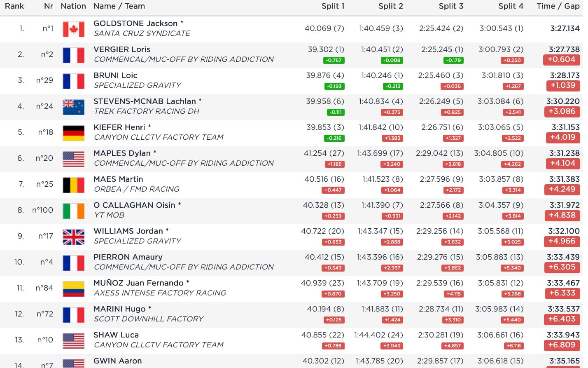Screen dimensions: 588x368
Task: Click the UK flag beside Williams Jordan
Action: [73, 237]
